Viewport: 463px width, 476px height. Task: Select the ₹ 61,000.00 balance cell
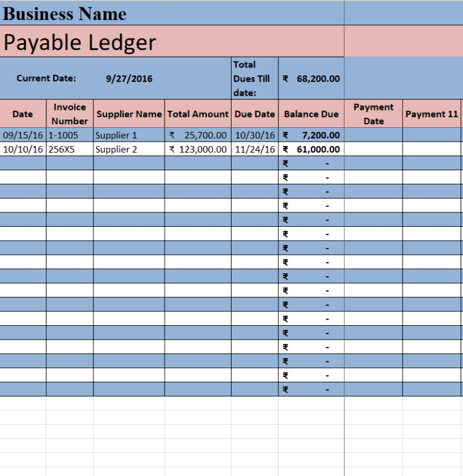(x=311, y=149)
